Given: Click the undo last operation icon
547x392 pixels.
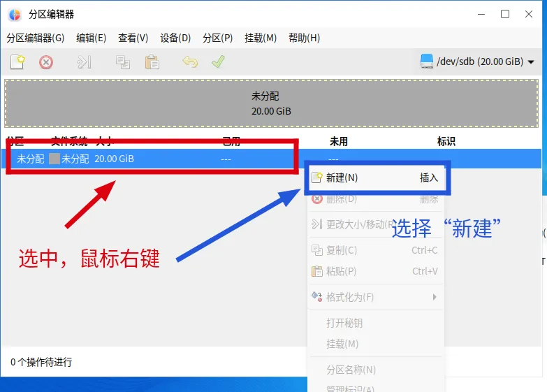Looking at the screenshot, I should click(189, 62).
